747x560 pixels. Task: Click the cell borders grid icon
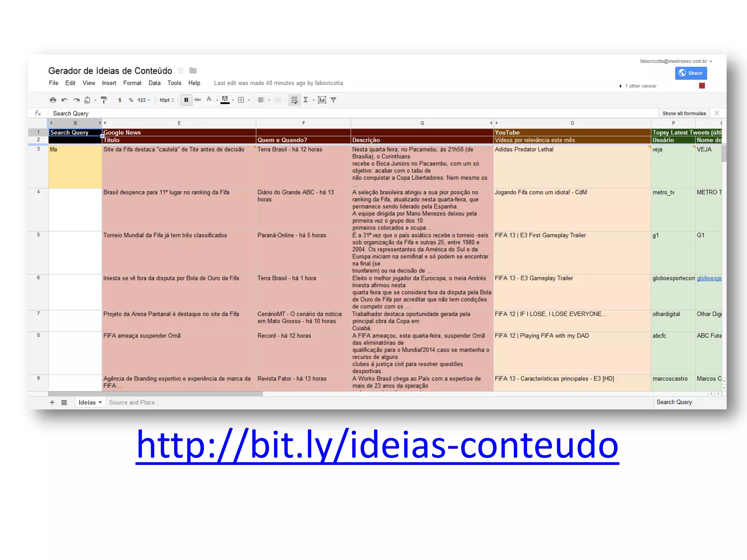click(x=241, y=100)
